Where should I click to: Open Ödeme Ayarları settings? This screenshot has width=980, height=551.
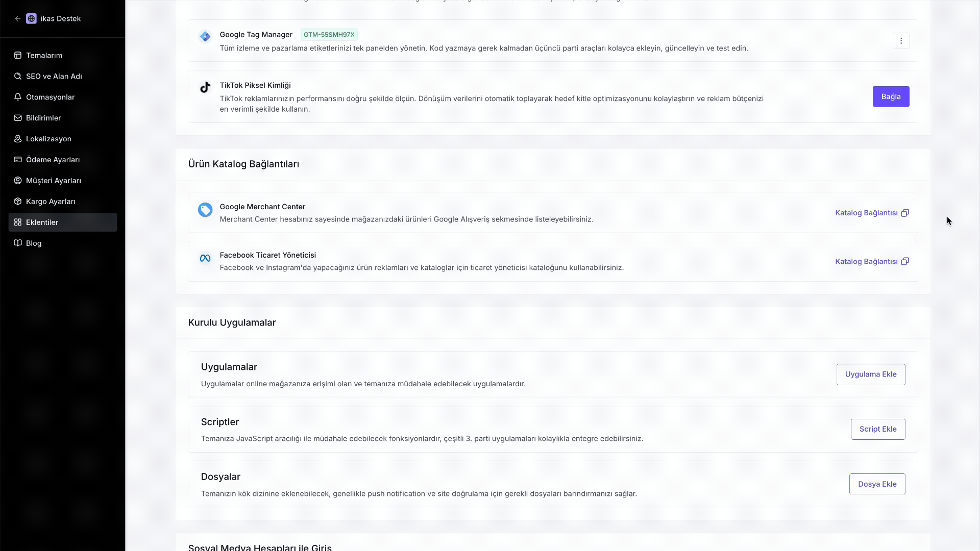click(53, 160)
